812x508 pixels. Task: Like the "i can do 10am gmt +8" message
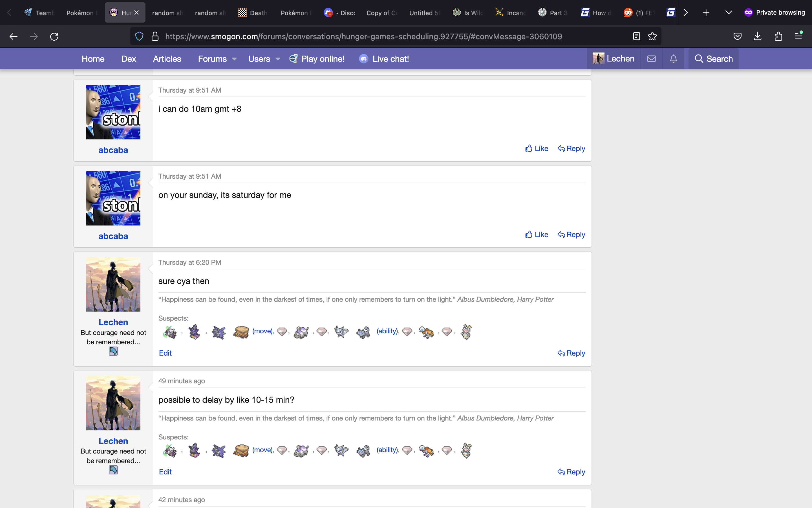[x=537, y=148]
